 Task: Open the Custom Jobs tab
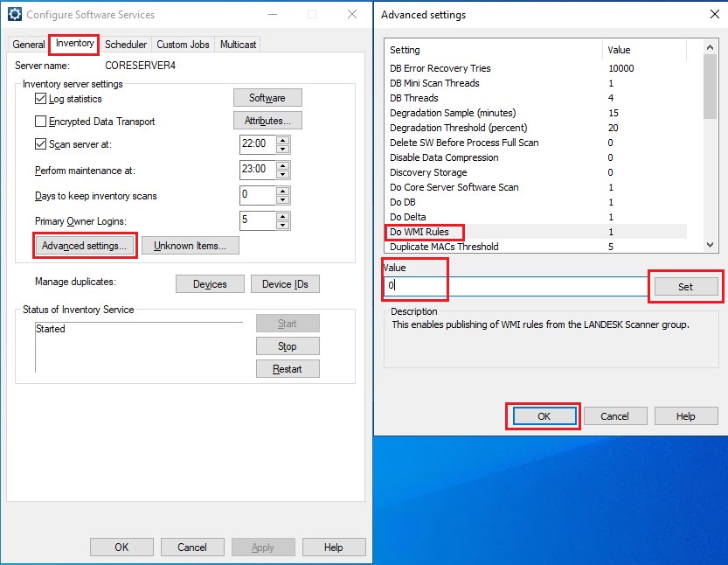tap(184, 45)
